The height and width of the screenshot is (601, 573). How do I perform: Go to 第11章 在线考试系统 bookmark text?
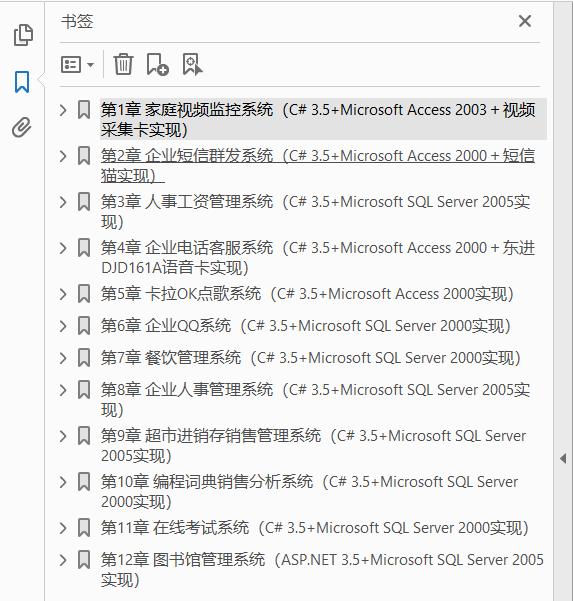315,528
